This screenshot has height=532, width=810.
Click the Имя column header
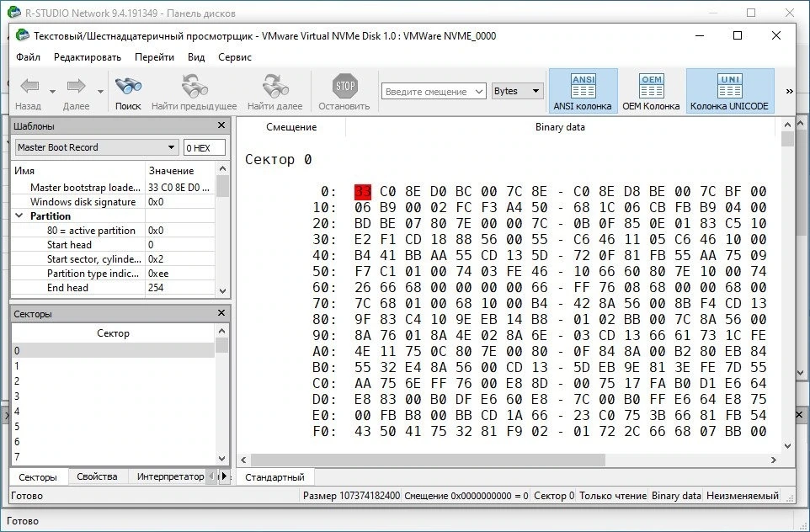78,170
